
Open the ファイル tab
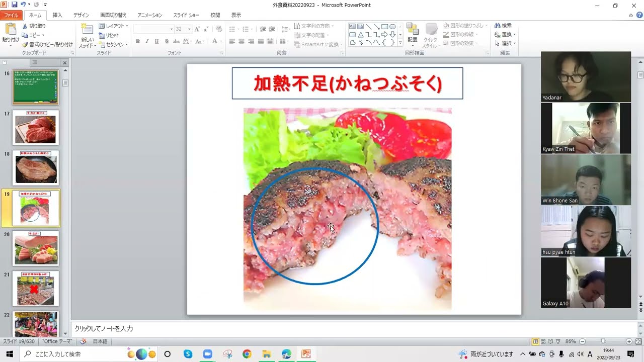pyautogui.click(x=11, y=16)
